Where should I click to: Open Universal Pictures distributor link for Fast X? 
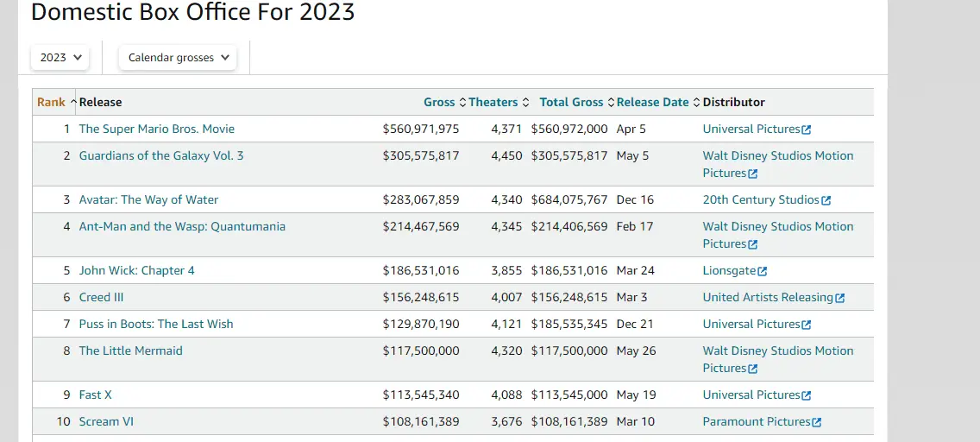click(751, 395)
